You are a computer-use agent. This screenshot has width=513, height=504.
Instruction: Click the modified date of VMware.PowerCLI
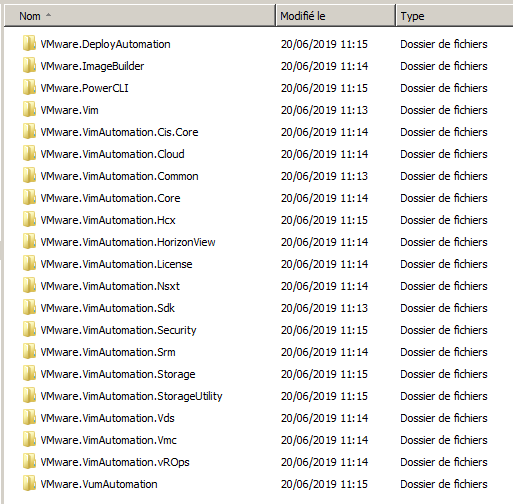coord(324,88)
